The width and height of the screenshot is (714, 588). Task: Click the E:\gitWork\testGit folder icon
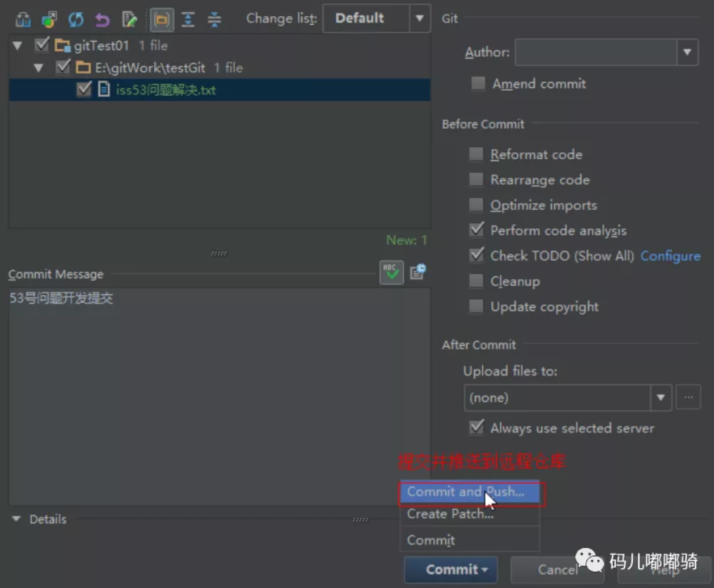[83, 68]
